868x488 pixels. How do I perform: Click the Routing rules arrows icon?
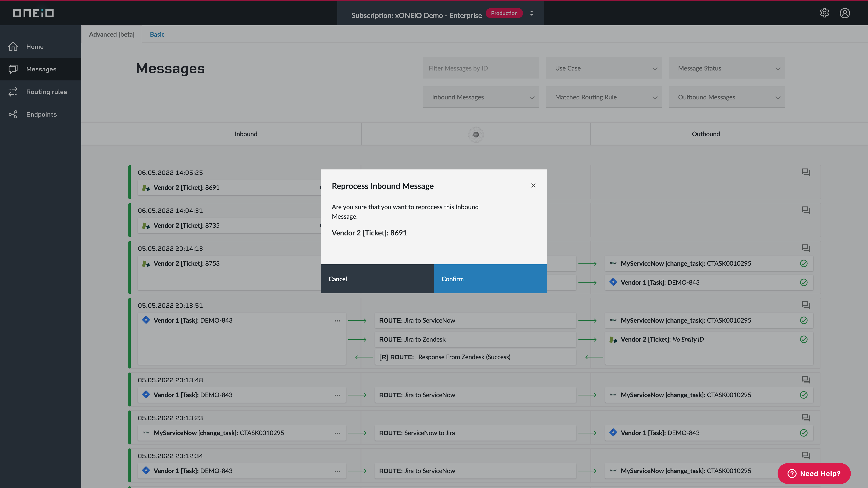[13, 91]
